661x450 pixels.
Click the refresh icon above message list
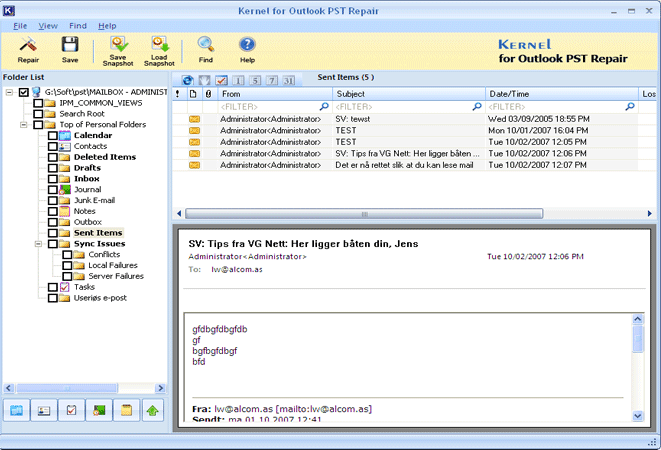coord(188,80)
